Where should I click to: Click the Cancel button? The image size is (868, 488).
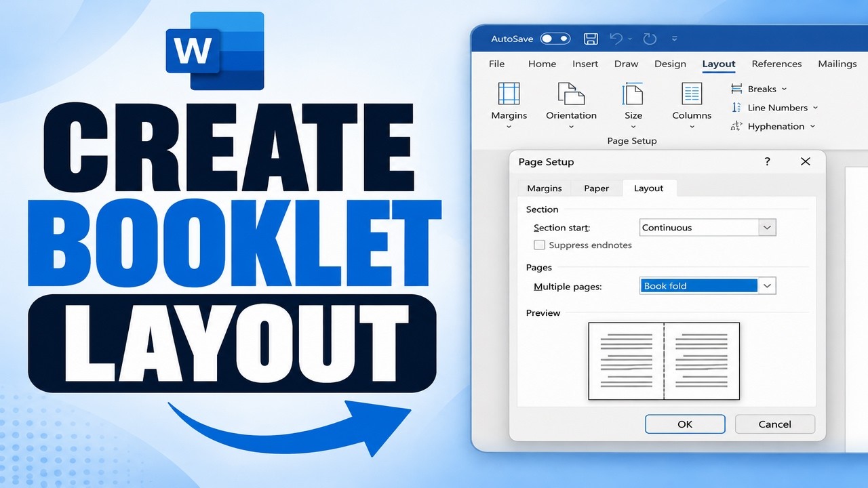pos(775,424)
